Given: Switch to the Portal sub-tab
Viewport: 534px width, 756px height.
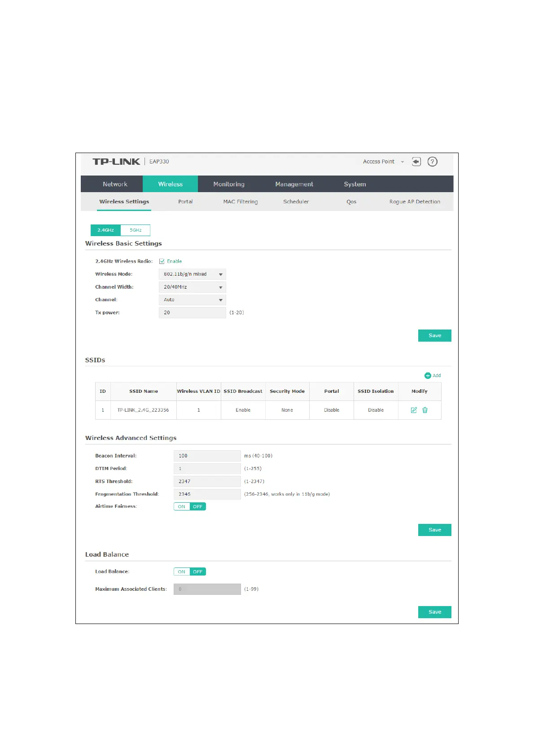Looking at the screenshot, I should click(185, 202).
